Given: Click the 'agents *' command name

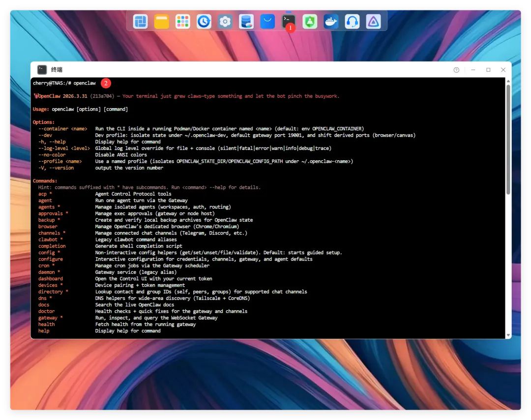Looking at the screenshot, I should (x=49, y=207).
